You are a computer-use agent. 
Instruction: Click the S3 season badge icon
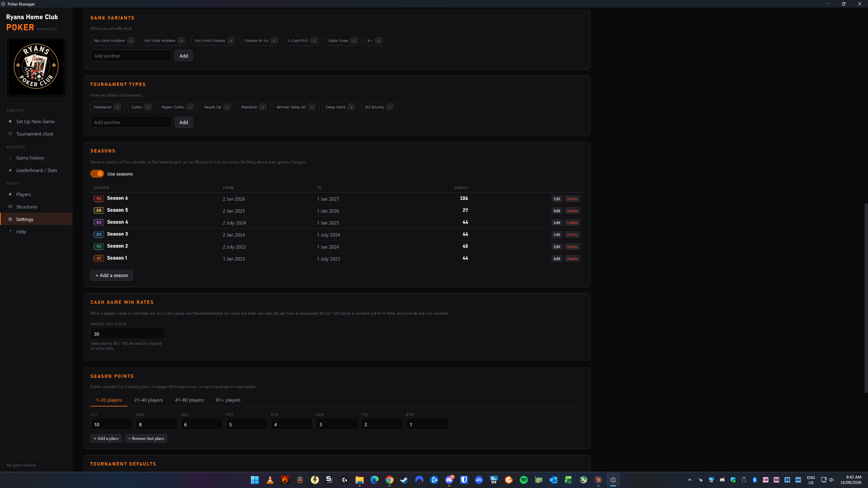tap(99, 234)
